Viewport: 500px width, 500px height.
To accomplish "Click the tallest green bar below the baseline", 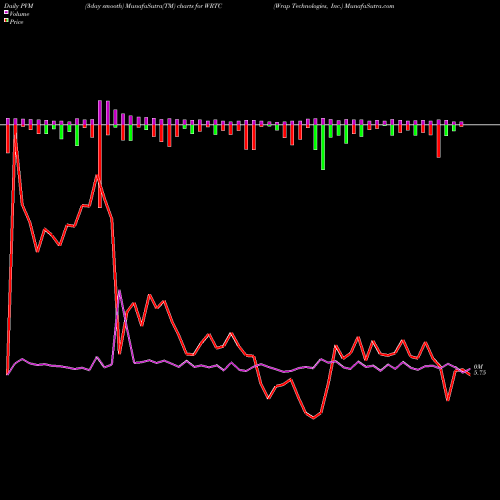I will click(x=323, y=147).
